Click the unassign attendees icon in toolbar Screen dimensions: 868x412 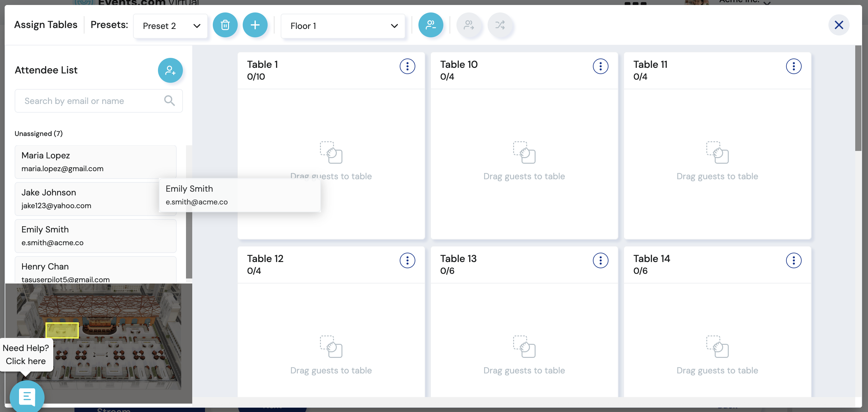[431, 25]
